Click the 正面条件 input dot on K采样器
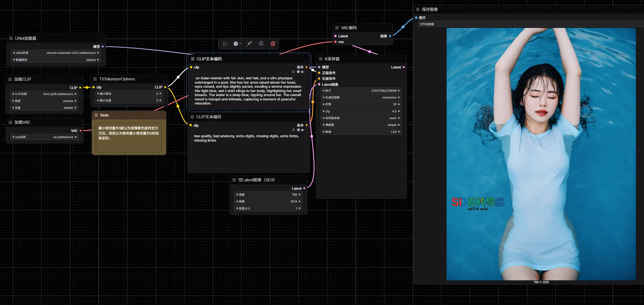644x305 pixels. (319, 73)
